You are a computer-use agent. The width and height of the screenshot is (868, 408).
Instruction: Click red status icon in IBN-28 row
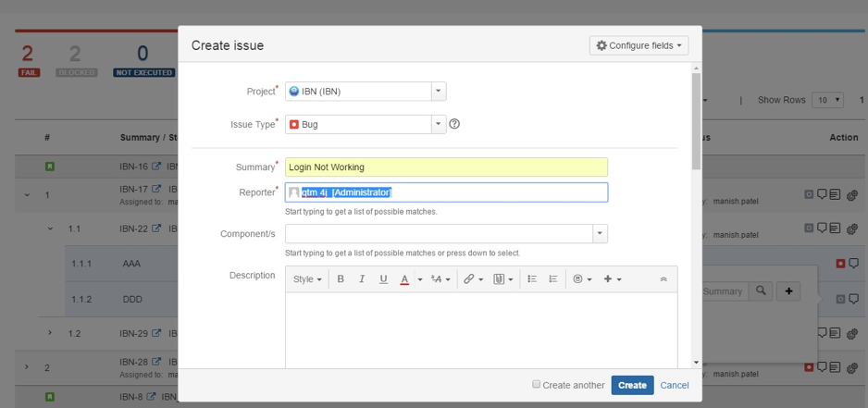[809, 367]
